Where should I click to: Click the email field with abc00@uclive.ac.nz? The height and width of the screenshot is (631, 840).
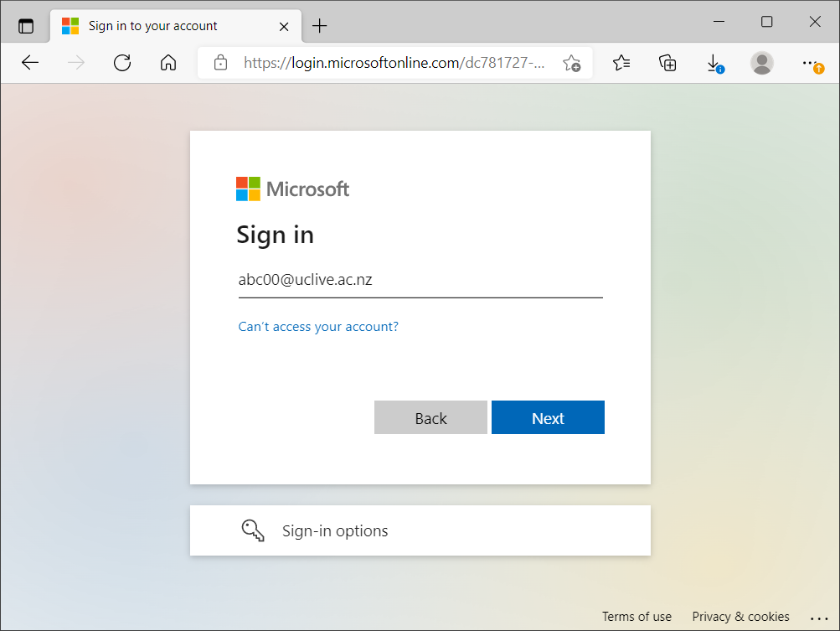tap(420, 280)
